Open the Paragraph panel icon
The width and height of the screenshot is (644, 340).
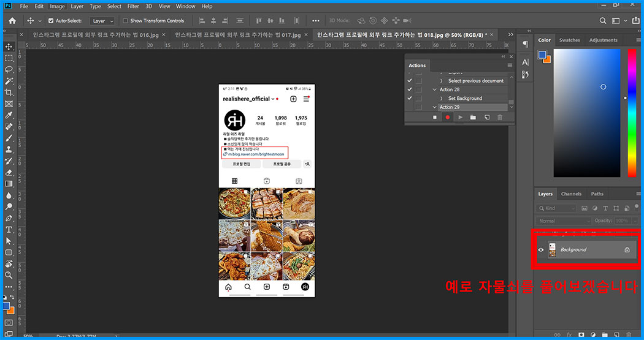tap(525, 44)
